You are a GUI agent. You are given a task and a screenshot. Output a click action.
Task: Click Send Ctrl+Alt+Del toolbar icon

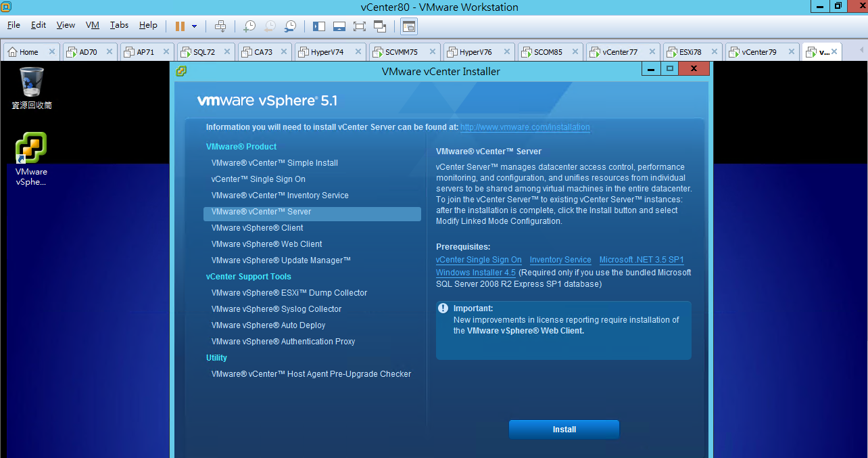coord(220,26)
